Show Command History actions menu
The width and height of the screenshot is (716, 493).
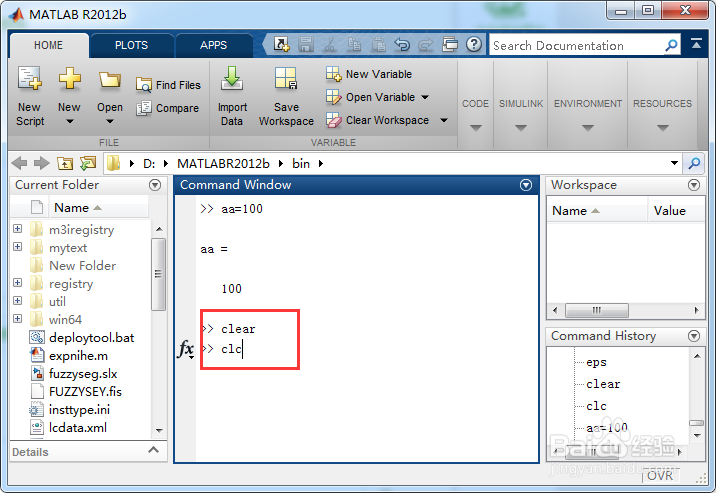[x=694, y=336]
